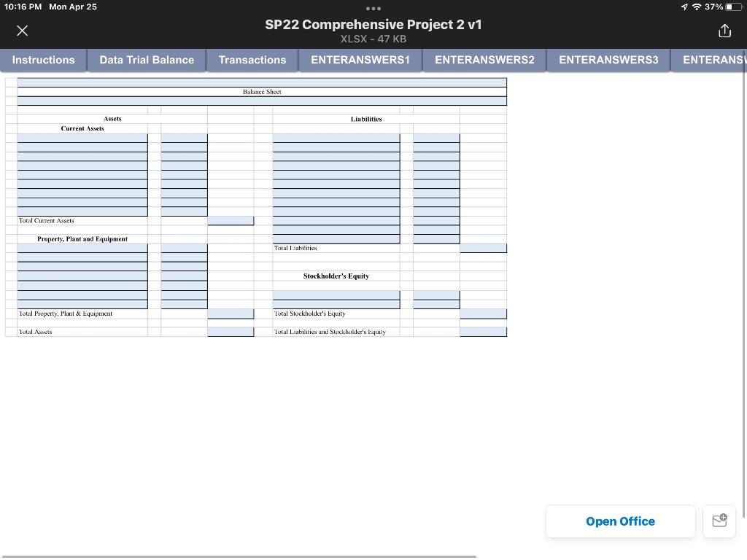Tap the horizontal scrollbar at bottom

click(239, 556)
